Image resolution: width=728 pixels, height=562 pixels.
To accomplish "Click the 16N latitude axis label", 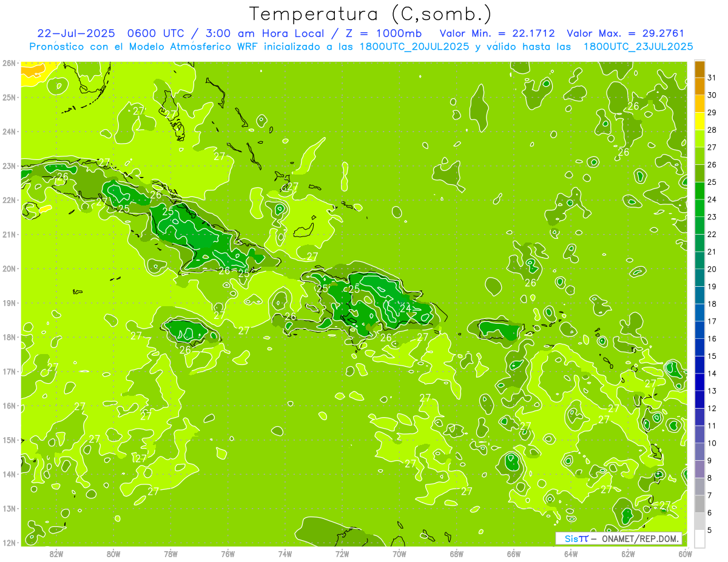I will click(x=9, y=406).
